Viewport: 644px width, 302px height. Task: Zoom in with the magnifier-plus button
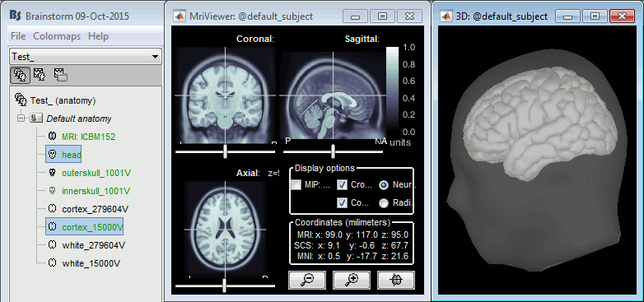click(352, 280)
